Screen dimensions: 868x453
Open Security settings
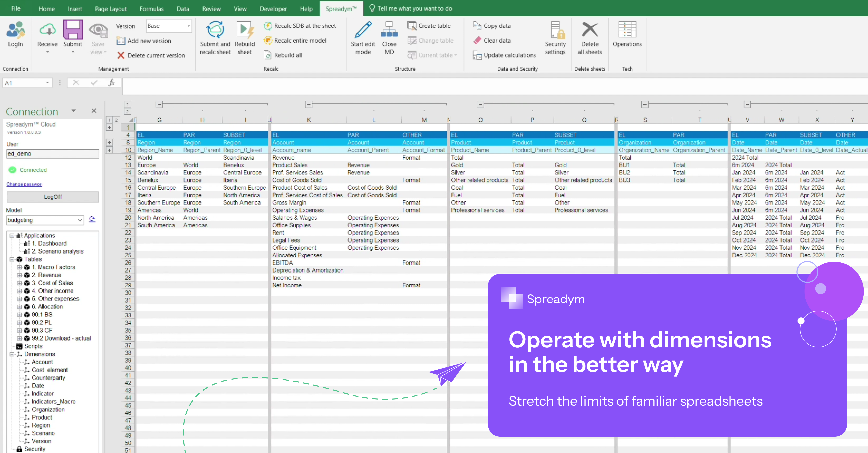point(555,37)
